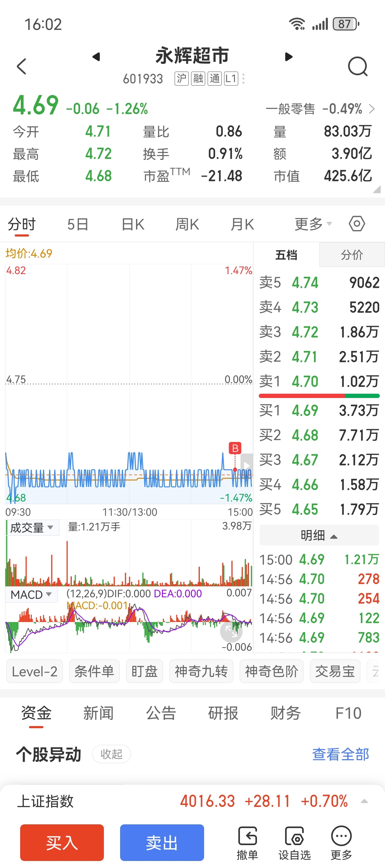Tap the Wi-Fi status icon

tap(297, 24)
